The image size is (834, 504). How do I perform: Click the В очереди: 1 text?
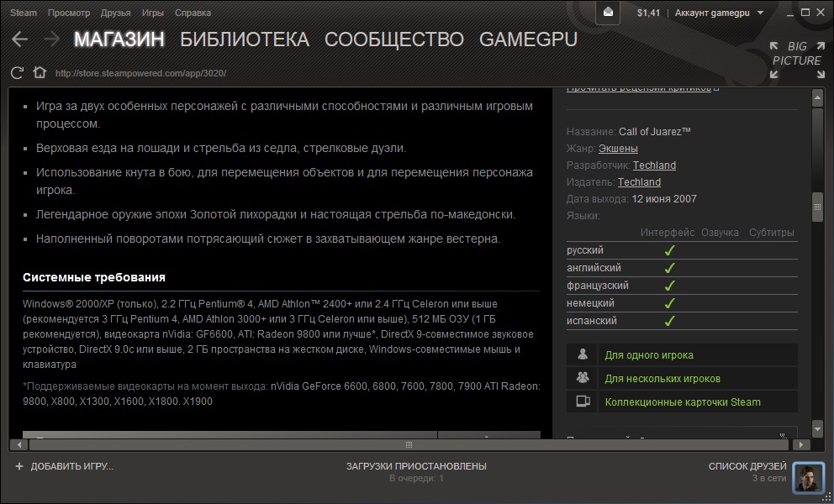pyautogui.click(x=416, y=479)
